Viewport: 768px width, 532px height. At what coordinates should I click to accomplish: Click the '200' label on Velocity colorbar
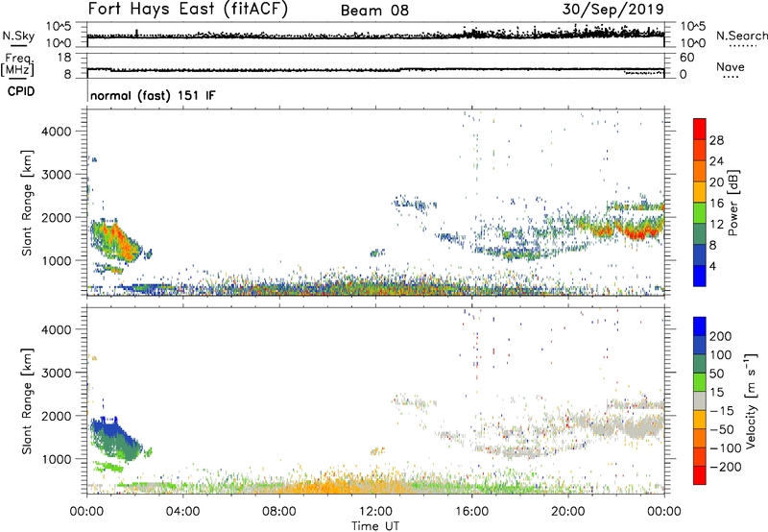point(721,336)
